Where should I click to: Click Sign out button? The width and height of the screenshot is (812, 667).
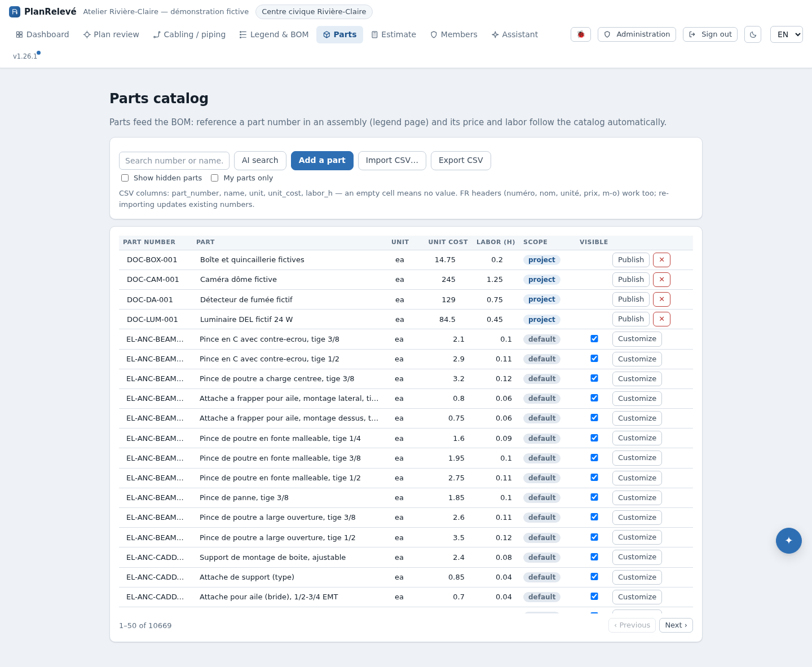[710, 34]
